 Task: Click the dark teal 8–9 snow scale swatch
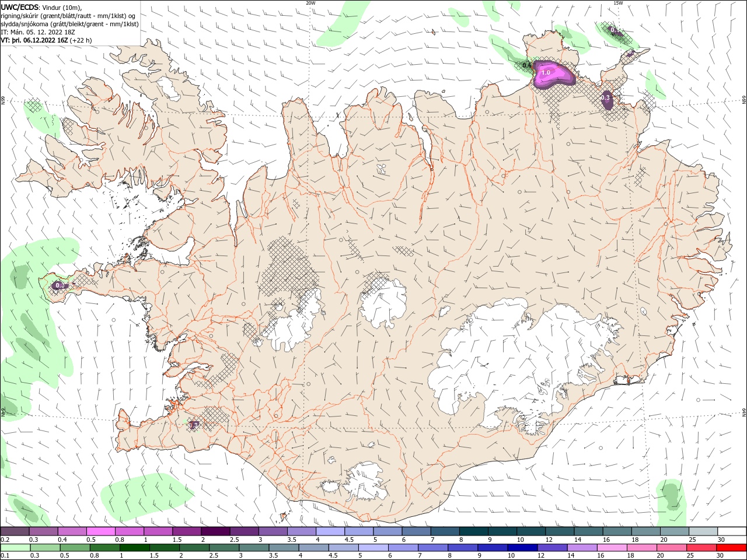pos(474,531)
